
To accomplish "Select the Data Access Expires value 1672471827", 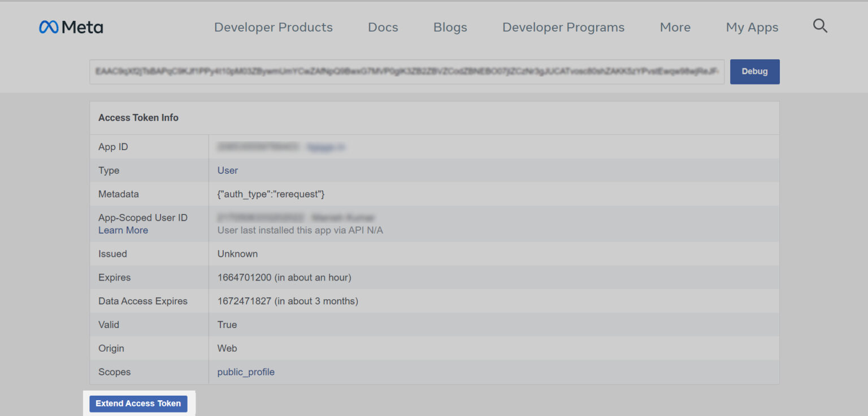I will [244, 301].
